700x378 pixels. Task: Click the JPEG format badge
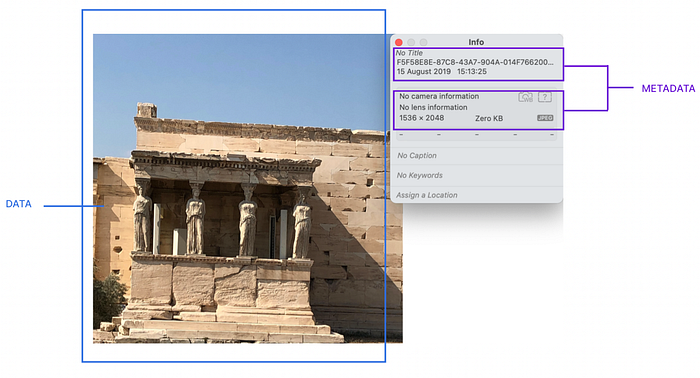[x=545, y=118]
